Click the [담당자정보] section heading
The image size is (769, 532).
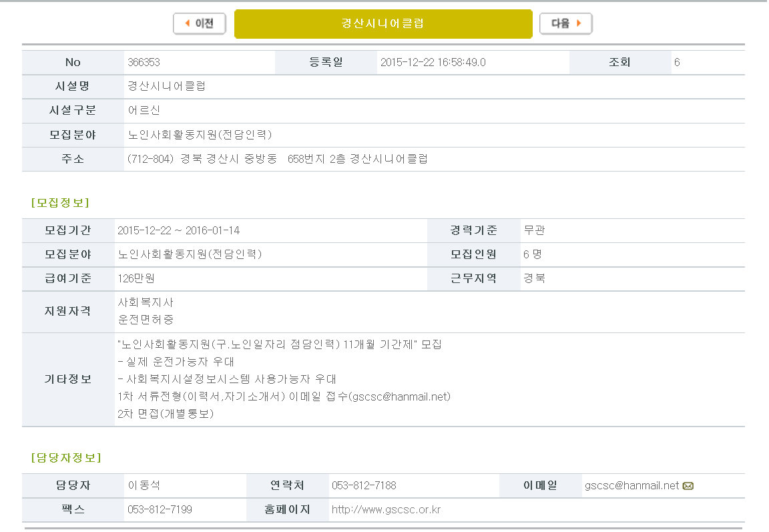click(x=66, y=458)
